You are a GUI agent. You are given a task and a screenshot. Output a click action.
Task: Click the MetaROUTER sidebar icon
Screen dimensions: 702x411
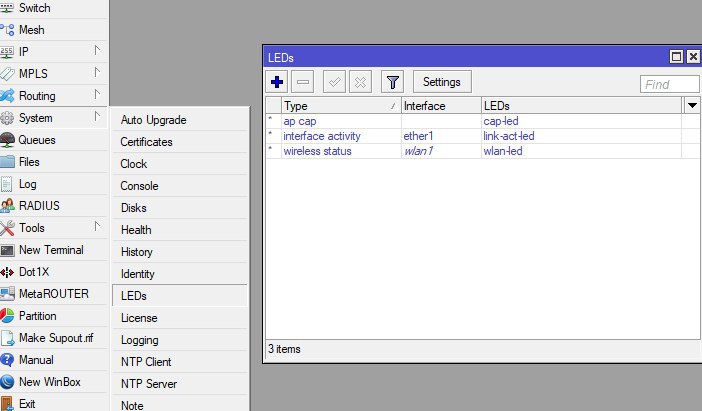pos(7,294)
